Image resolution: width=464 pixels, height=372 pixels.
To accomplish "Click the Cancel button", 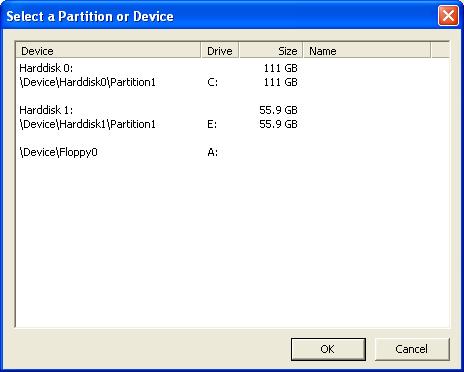I will pos(412,349).
